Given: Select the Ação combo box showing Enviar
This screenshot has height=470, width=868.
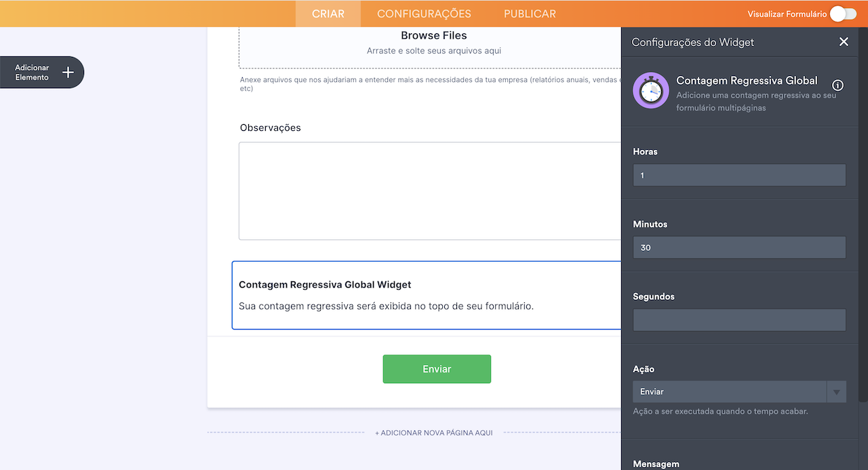Looking at the screenshot, I should (x=730, y=392).
